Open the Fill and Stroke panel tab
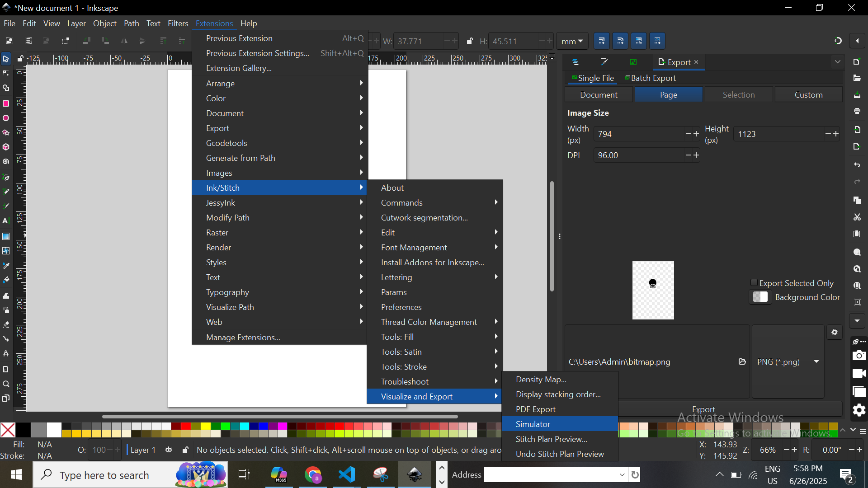868x488 pixels. (604, 62)
